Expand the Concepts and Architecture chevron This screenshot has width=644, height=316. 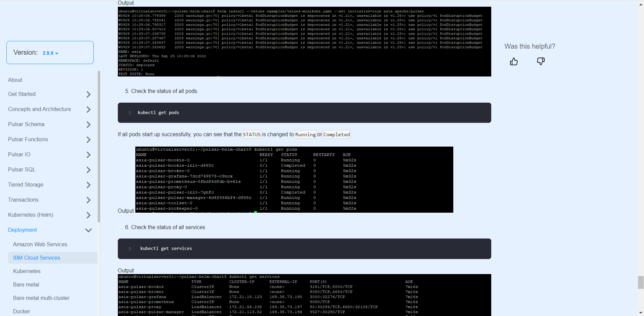[88, 109]
